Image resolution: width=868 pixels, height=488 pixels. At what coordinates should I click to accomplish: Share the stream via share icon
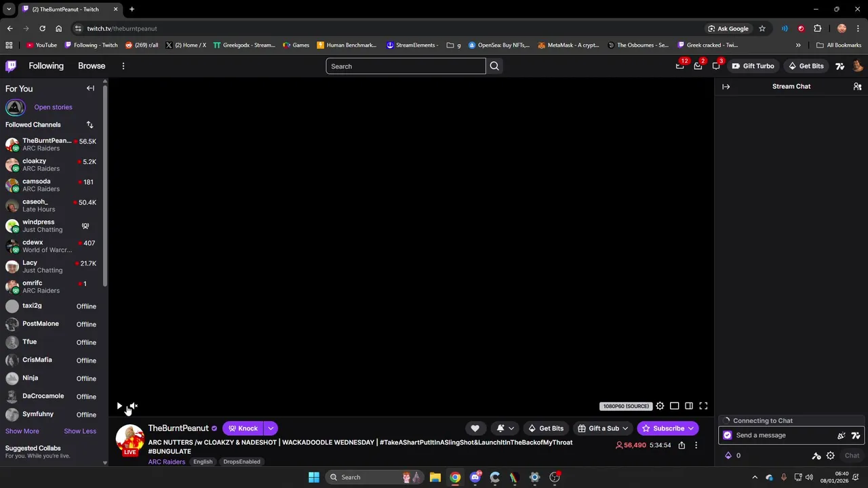click(x=682, y=445)
